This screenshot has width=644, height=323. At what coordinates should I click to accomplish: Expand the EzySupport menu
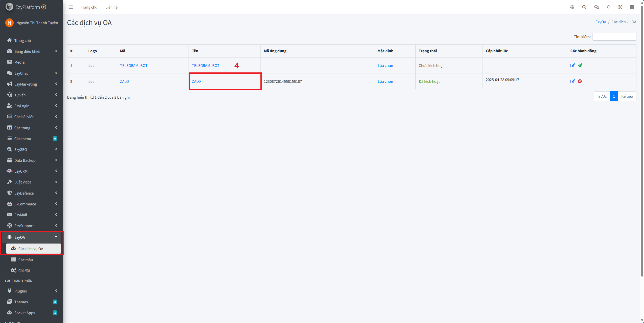point(32,226)
